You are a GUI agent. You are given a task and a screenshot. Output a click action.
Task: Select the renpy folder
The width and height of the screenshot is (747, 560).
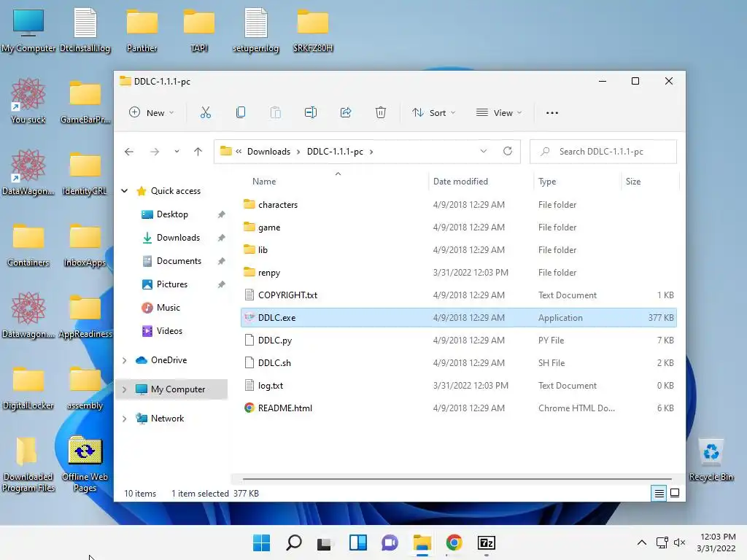(458, 273)
